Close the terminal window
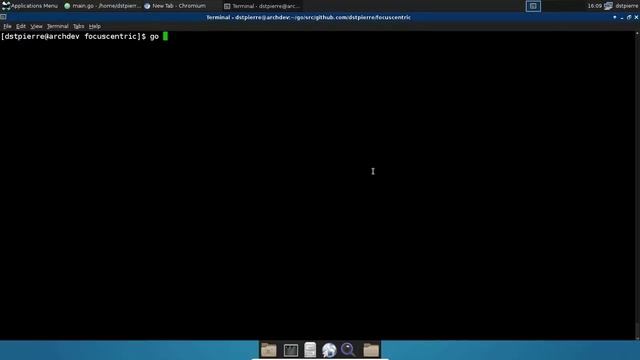This screenshot has width=640, height=360. coord(636,17)
